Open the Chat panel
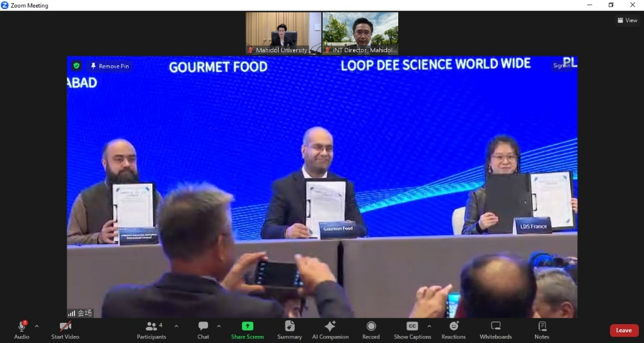The height and width of the screenshot is (343, 644). click(x=203, y=330)
